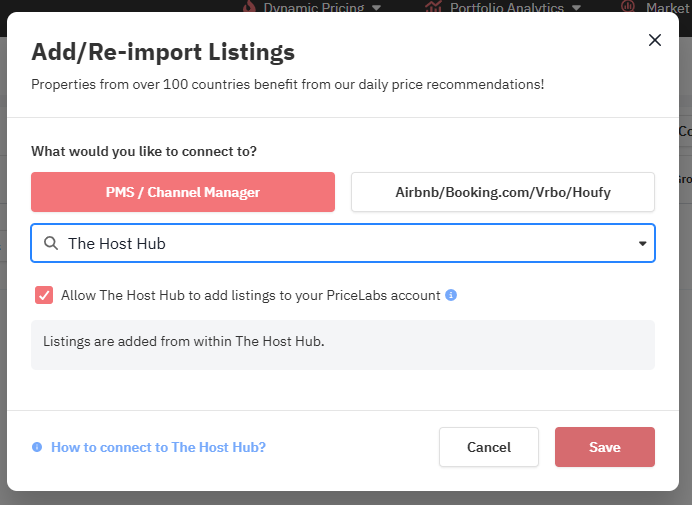
Task: Click info icon beside the PriceLabs account label
Action: pyautogui.click(x=451, y=295)
